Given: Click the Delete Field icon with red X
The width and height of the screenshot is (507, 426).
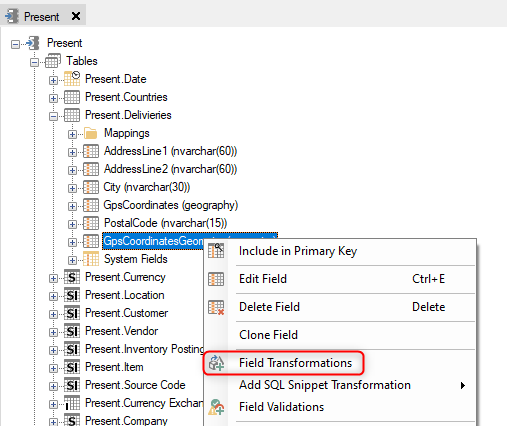Looking at the screenshot, I should click(x=216, y=307).
